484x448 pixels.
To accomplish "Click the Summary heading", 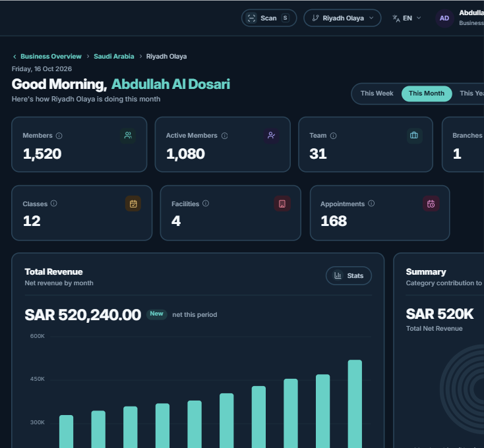I will tap(426, 272).
